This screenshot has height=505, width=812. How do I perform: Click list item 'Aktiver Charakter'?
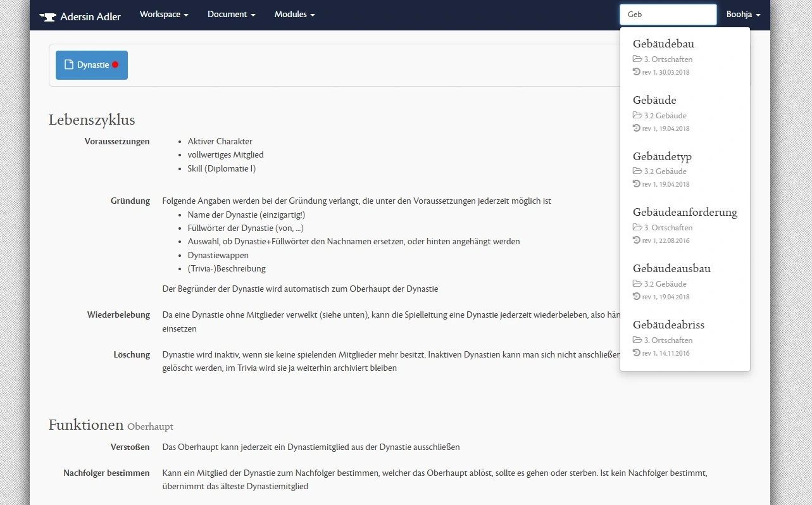pyautogui.click(x=220, y=141)
